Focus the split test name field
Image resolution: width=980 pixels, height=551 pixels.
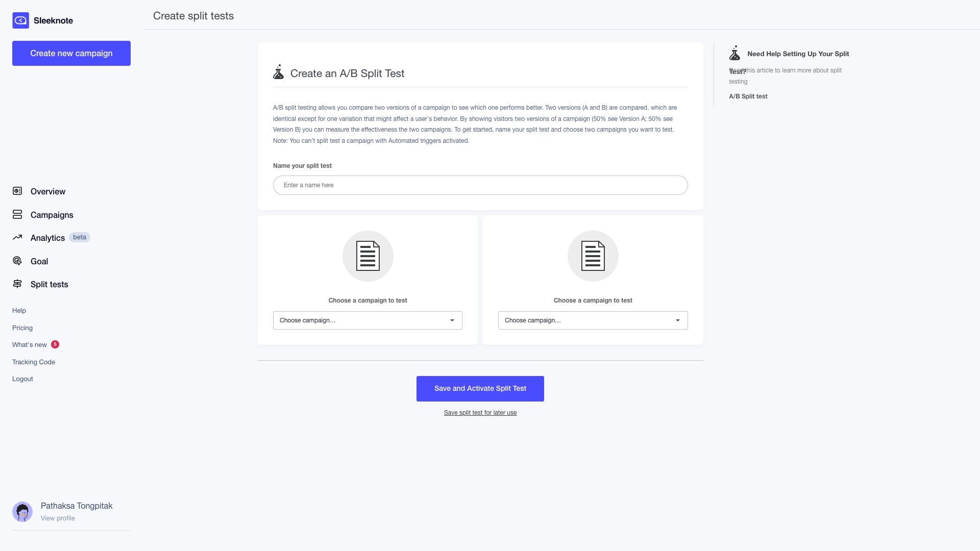tap(480, 185)
